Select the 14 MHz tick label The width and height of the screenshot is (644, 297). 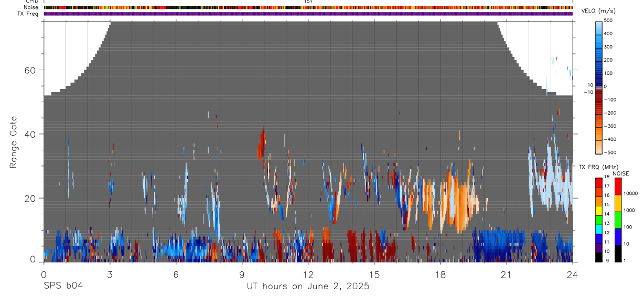[607, 214]
